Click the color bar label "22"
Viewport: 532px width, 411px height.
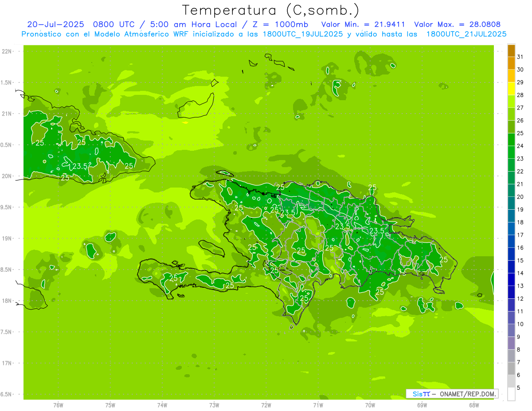[x=520, y=171]
